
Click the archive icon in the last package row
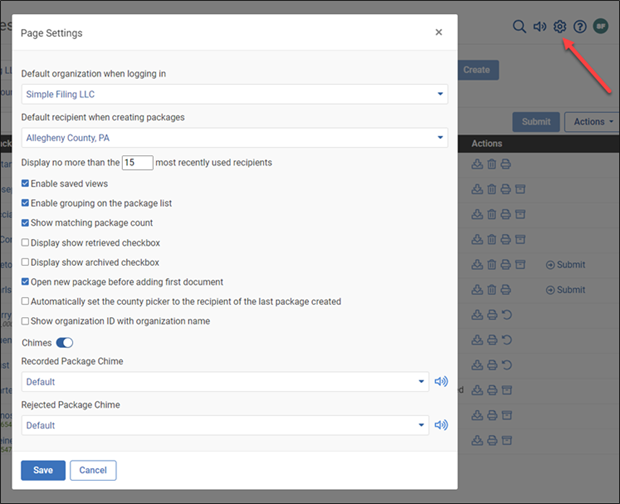click(507, 440)
